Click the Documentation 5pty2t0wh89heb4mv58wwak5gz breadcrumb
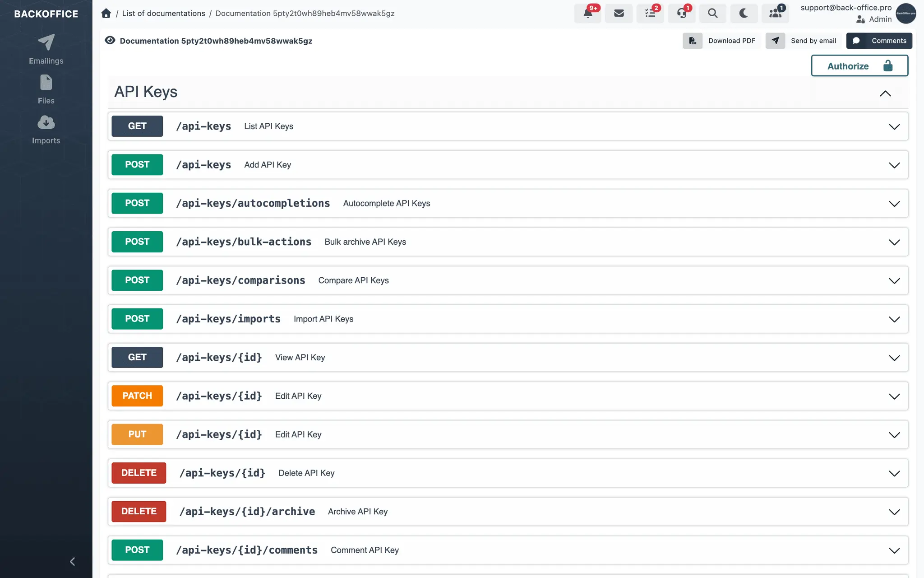The image size is (924, 578). tap(305, 14)
